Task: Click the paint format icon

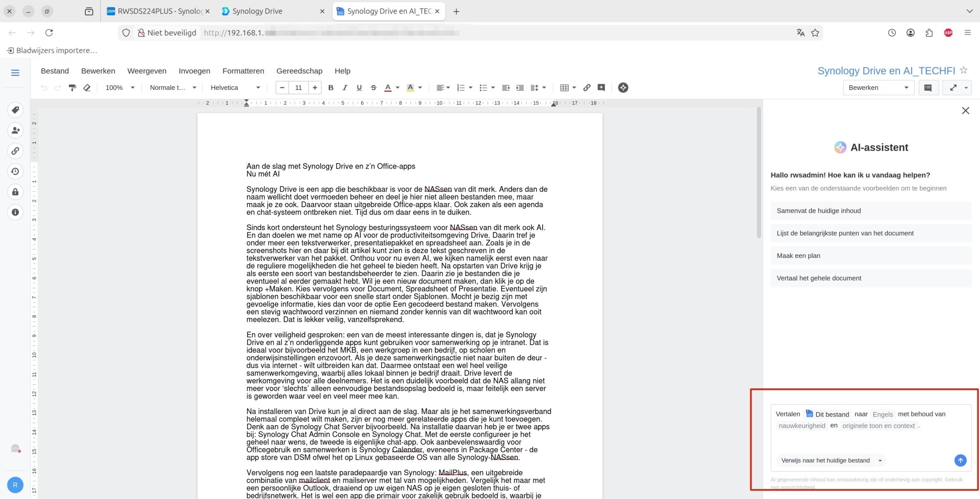Action: click(x=72, y=88)
